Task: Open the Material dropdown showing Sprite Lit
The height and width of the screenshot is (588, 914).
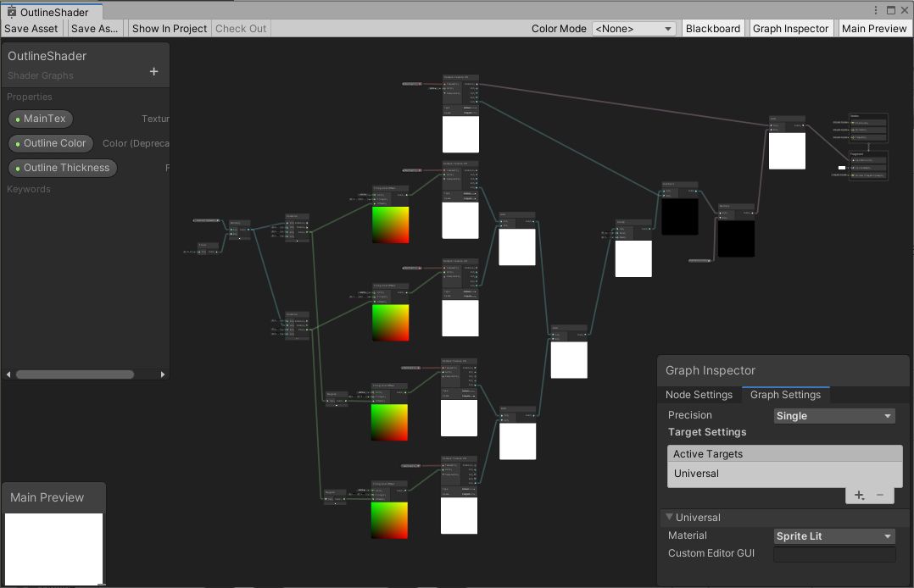Action: pos(833,535)
